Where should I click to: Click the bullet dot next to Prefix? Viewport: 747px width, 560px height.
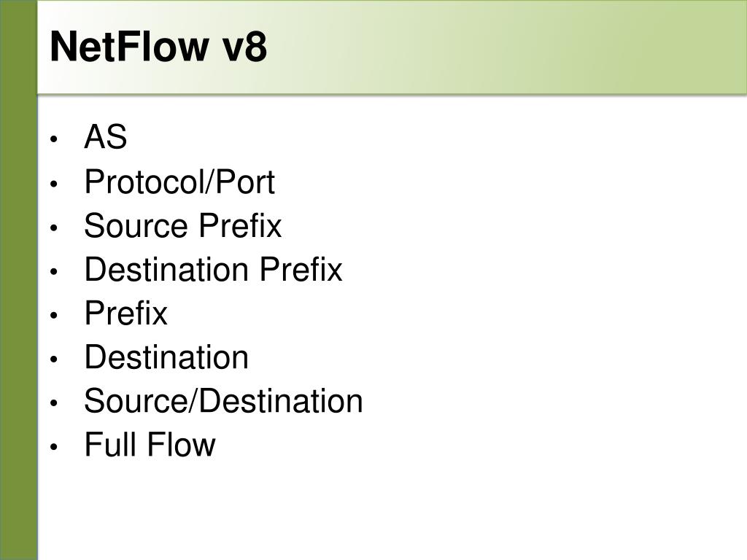point(53,315)
